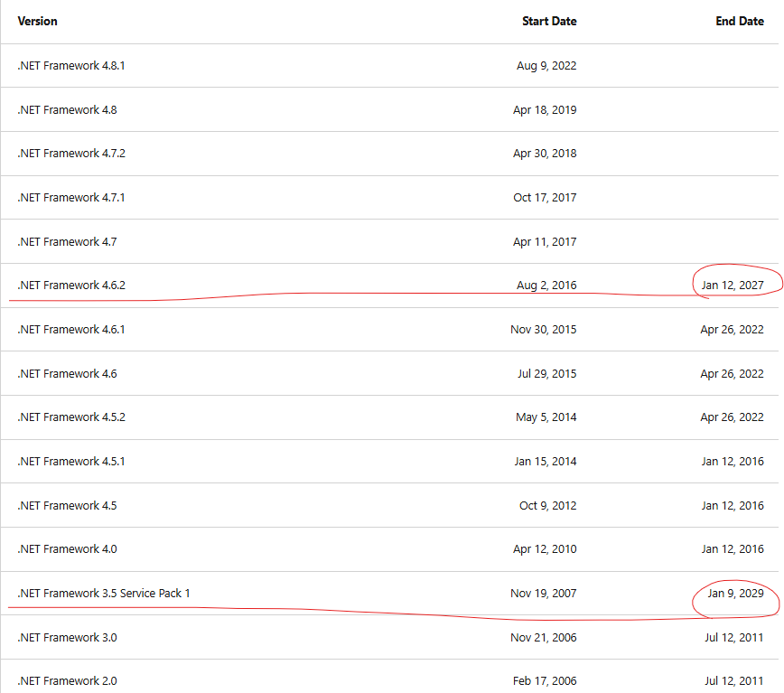Viewport: 784px width, 693px height.
Task: Click the Jan 9, 2029 end date
Action: click(735, 593)
